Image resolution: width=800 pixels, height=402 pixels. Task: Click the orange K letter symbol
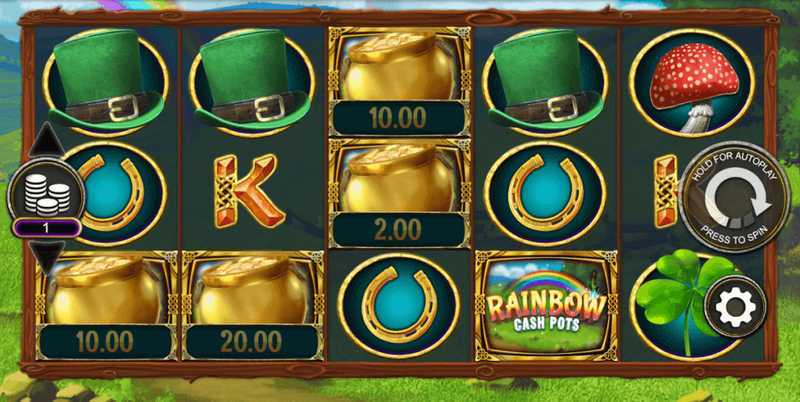pos(248,191)
